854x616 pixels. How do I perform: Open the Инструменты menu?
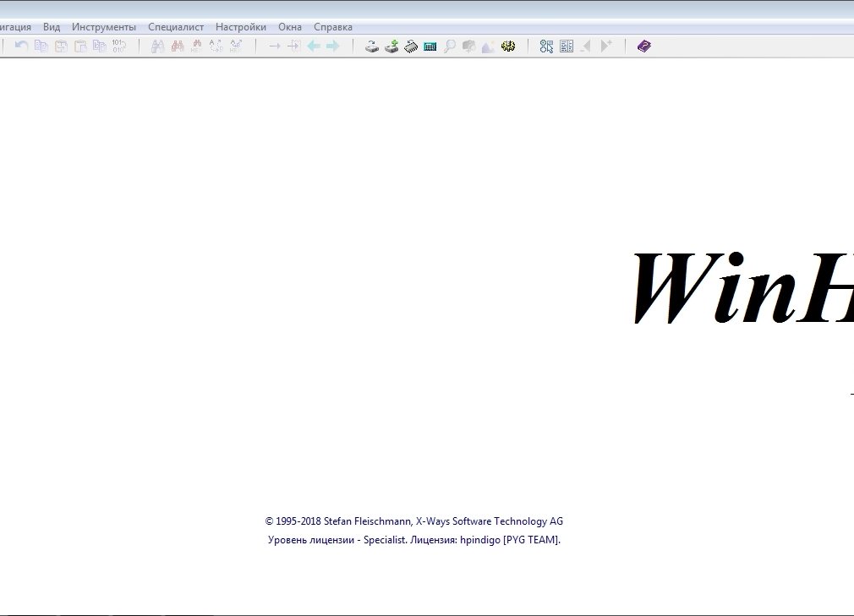(x=104, y=27)
